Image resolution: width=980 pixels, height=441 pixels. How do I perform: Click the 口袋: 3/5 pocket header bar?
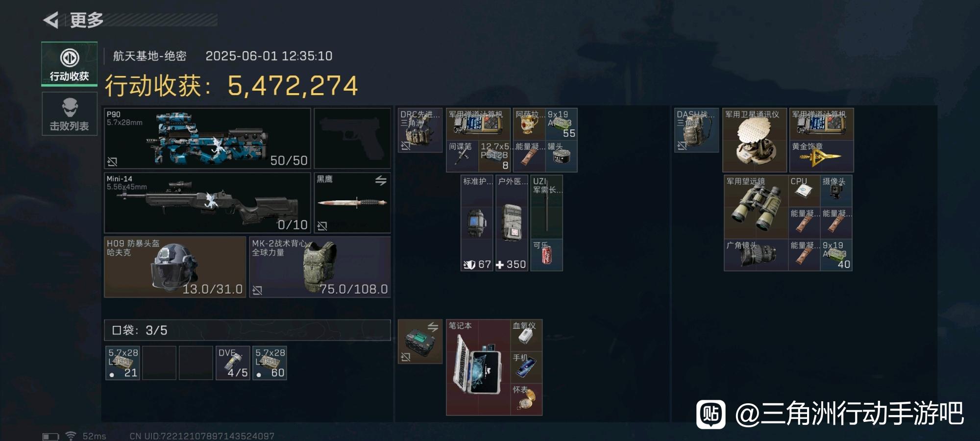(x=247, y=330)
